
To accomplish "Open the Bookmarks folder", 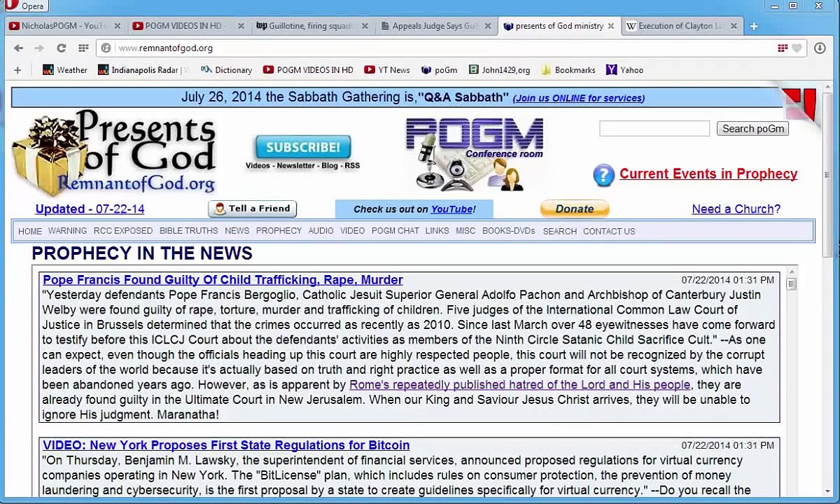I will [568, 70].
